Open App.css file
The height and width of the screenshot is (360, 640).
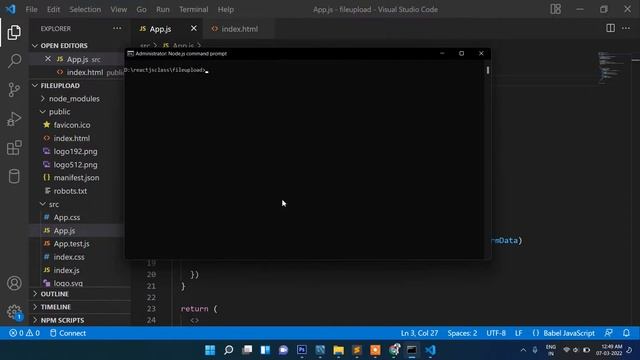(x=67, y=218)
